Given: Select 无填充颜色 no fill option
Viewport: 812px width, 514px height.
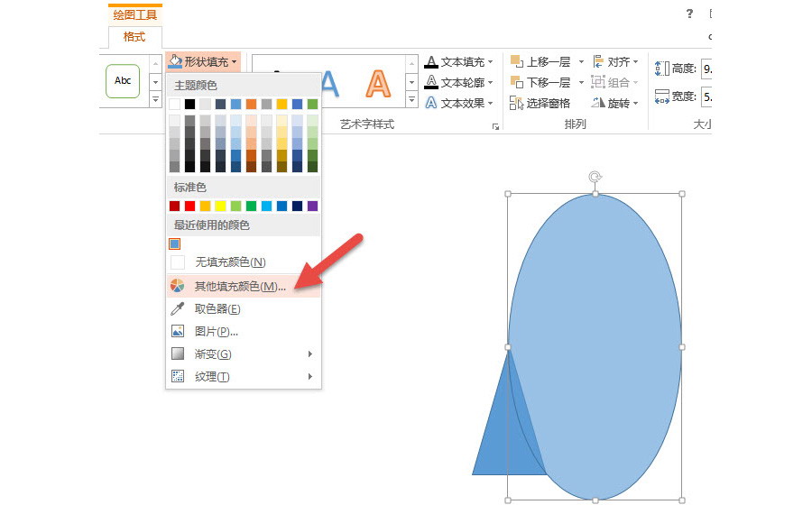Looking at the screenshot, I should tap(230, 262).
